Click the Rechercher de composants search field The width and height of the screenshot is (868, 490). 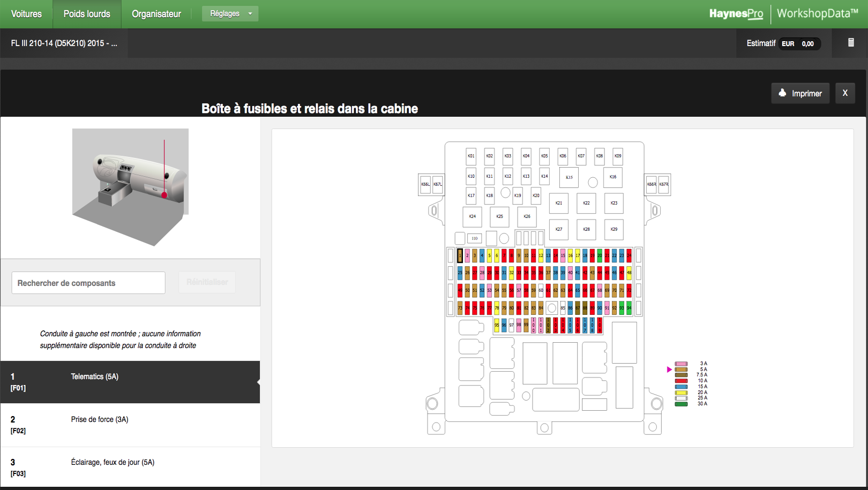point(88,283)
